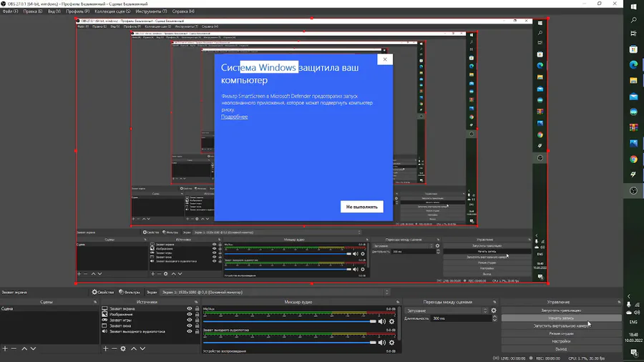Open the Файл menu
644x362 pixels.
click(x=10, y=11)
